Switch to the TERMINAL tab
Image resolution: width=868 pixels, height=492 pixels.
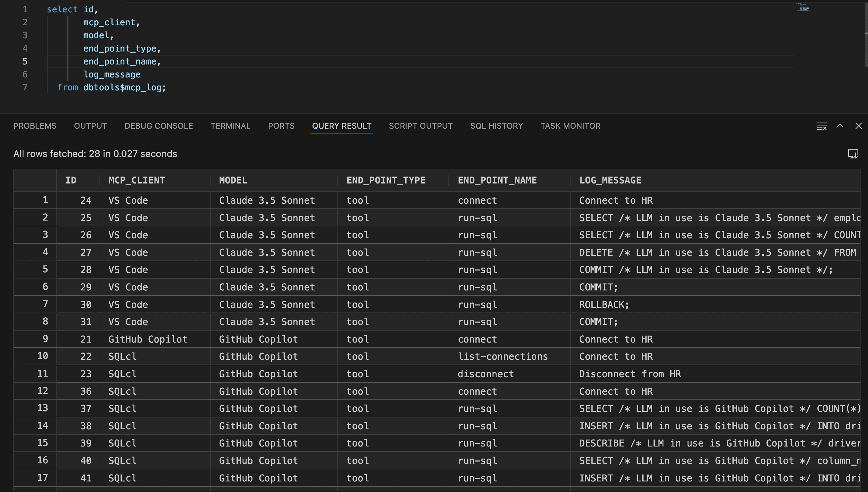(230, 126)
